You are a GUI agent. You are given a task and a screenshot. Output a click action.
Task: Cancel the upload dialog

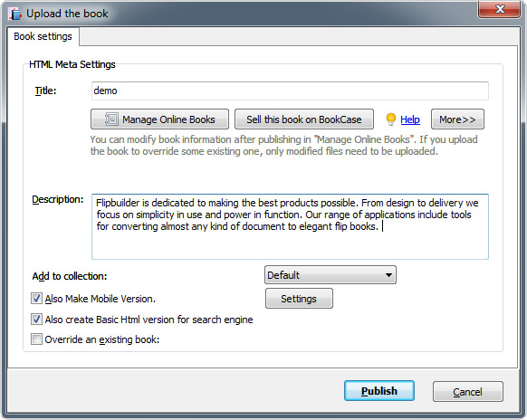[x=468, y=391]
